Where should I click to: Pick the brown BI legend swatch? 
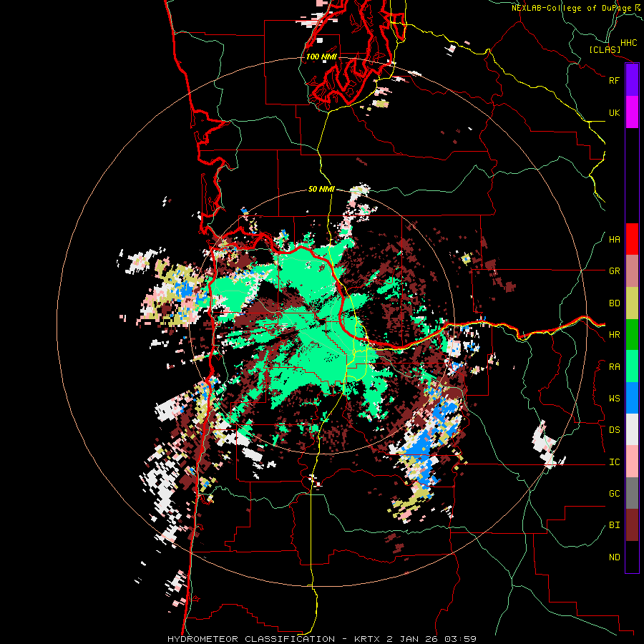pyautogui.click(x=632, y=525)
